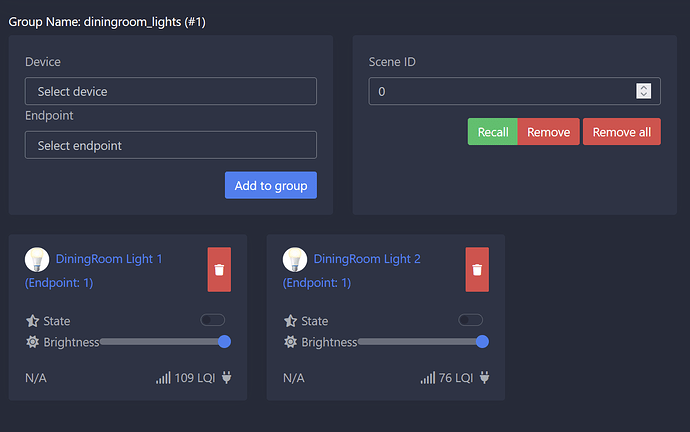
Task: Click DiningRoom Light 2 bulb image
Action: tap(295, 259)
